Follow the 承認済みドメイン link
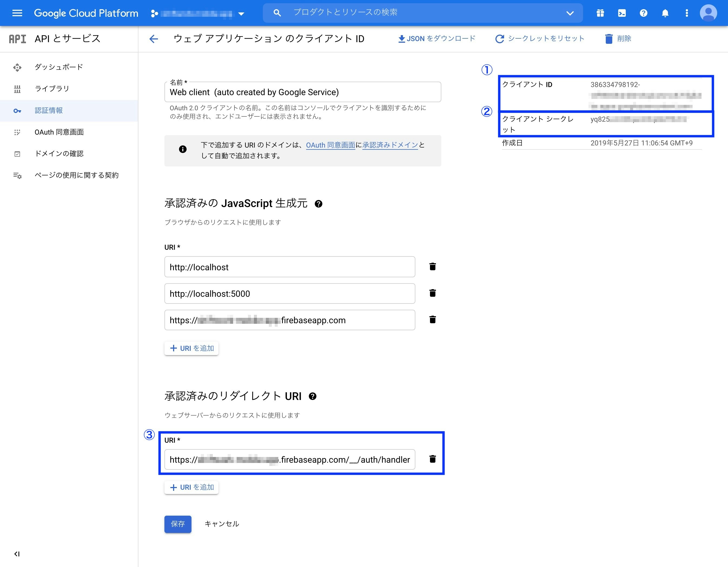Viewport: 728px width, 567px height. [390, 145]
